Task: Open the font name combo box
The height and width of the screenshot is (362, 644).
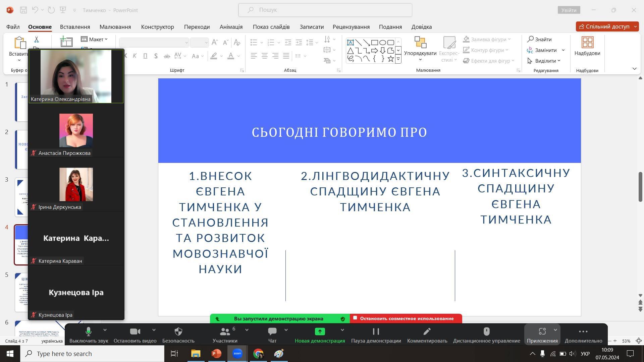Action: tap(154, 42)
